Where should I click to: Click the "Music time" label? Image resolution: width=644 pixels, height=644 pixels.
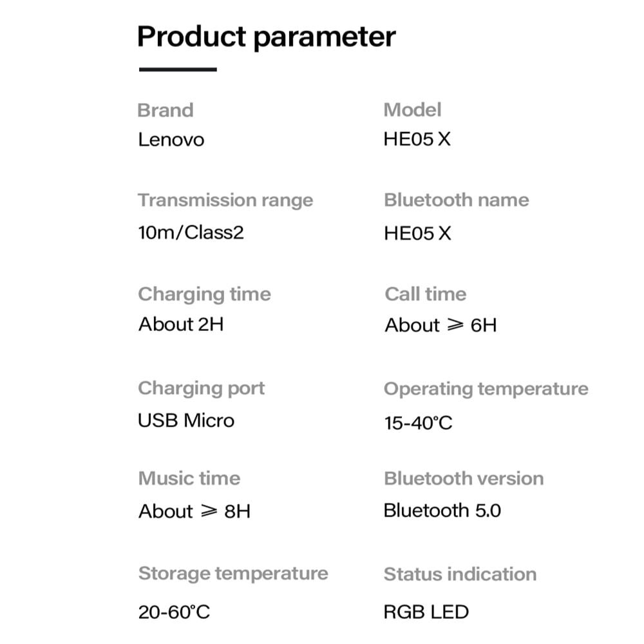pos(189,478)
